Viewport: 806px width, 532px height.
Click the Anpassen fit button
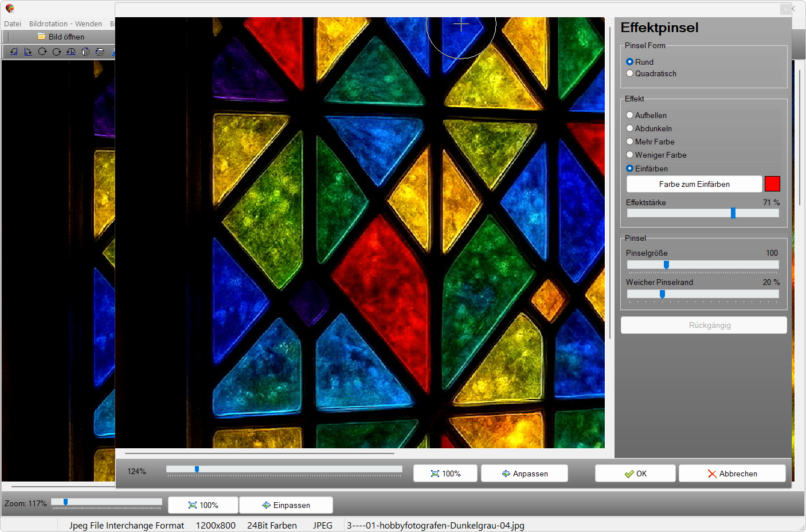(x=525, y=474)
